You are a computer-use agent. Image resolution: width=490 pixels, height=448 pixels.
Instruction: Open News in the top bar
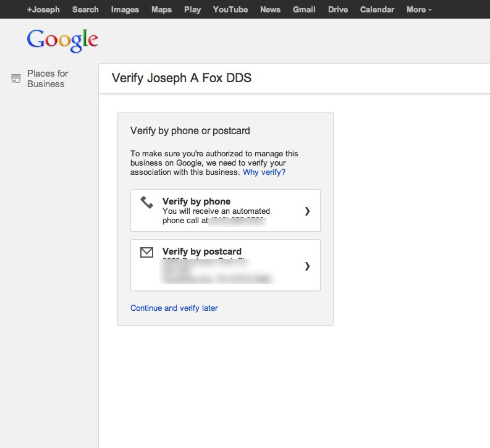point(270,10)
